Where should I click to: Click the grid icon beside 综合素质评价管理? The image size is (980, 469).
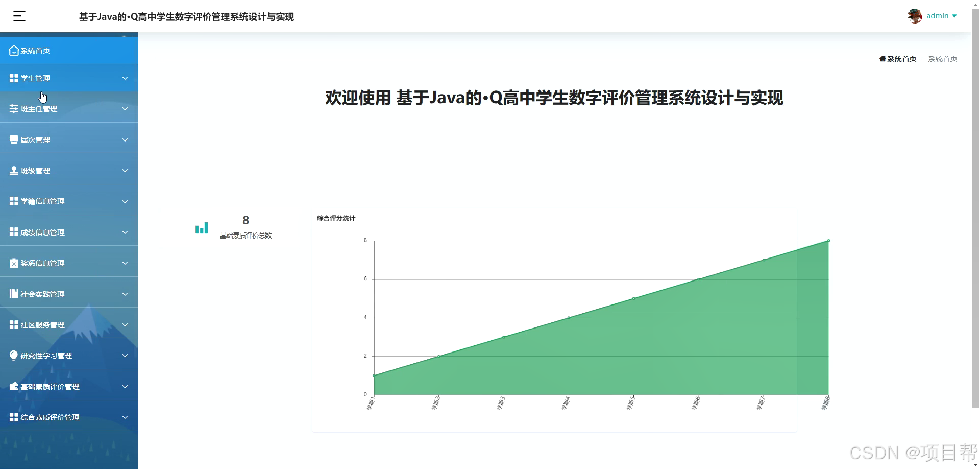coord(14,417)
